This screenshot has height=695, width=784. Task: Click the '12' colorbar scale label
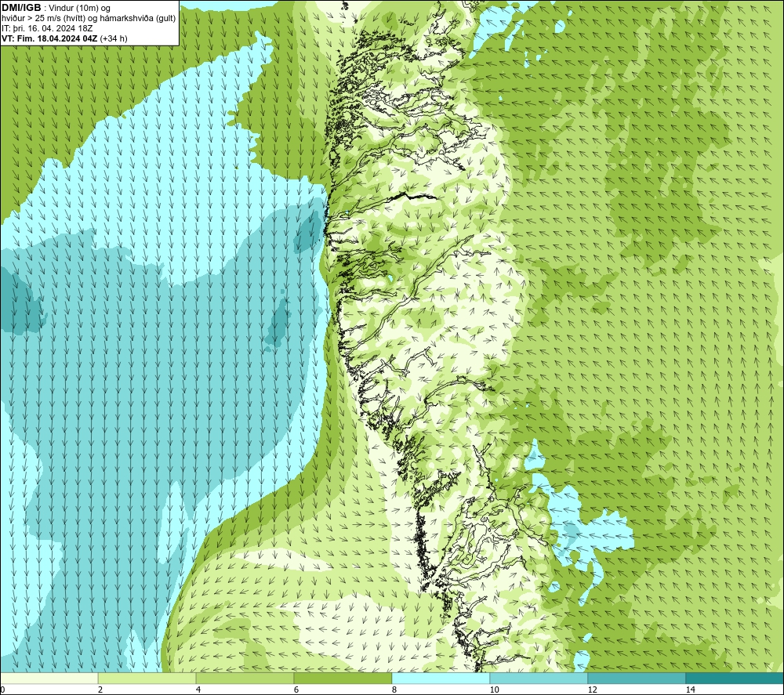coord(592,690)
